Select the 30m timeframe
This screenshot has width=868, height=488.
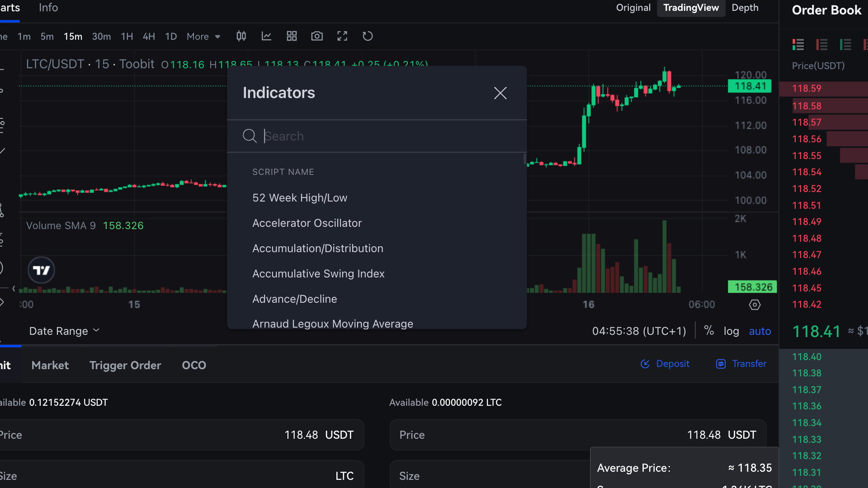[101, 37]
